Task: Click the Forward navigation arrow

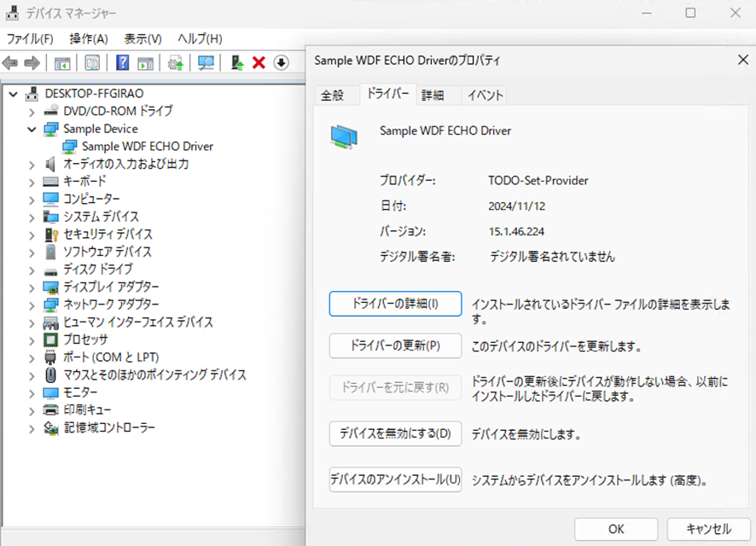Action: pos(33,62)
